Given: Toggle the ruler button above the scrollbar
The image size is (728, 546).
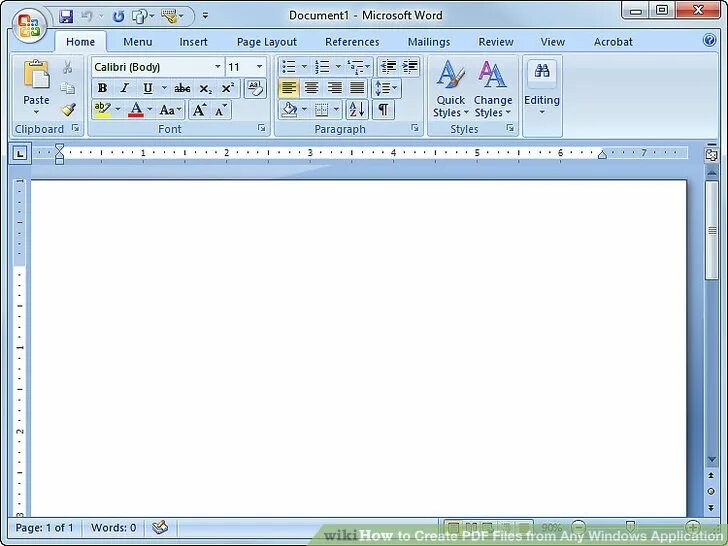Looking at the screenshot, I should pos(711,154).
